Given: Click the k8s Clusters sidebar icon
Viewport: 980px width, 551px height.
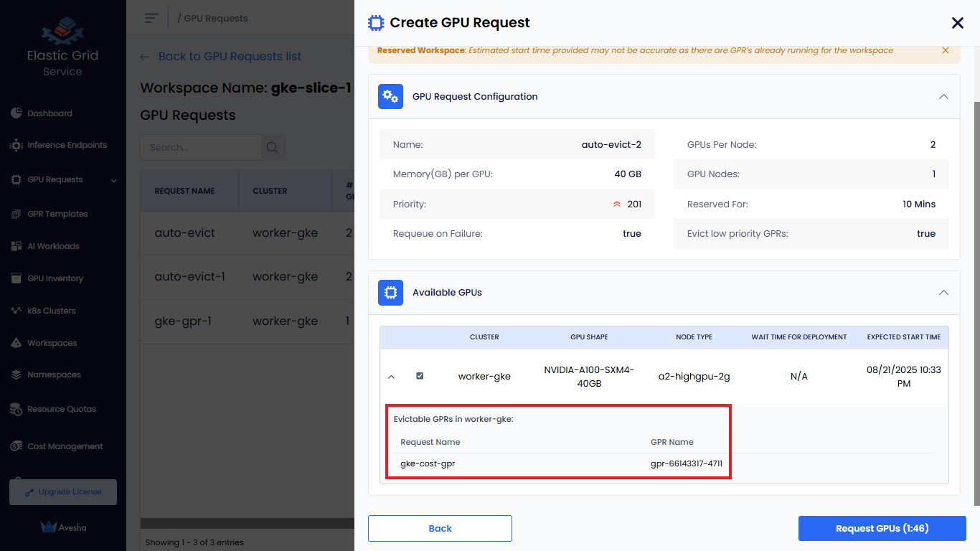Looking at the screenshot, I should [16, 311].
